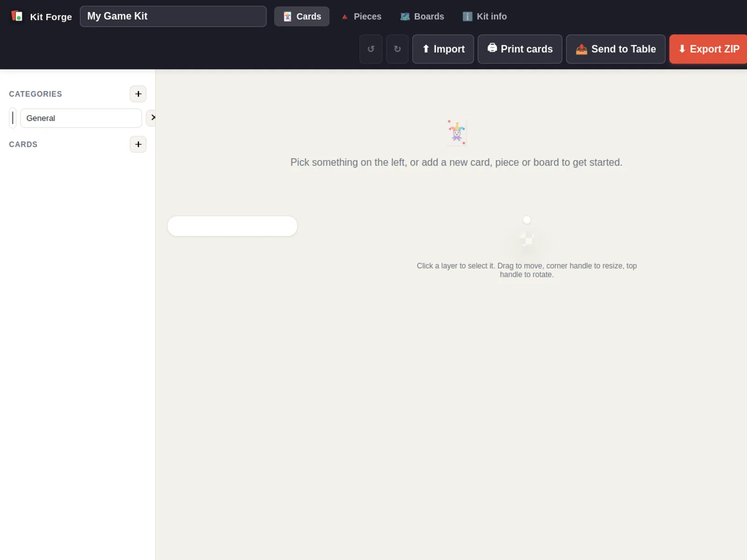Edit the My Game Kit name field
Screen dimensions: 747x560
pyautogui.click(x=173, y=16)
